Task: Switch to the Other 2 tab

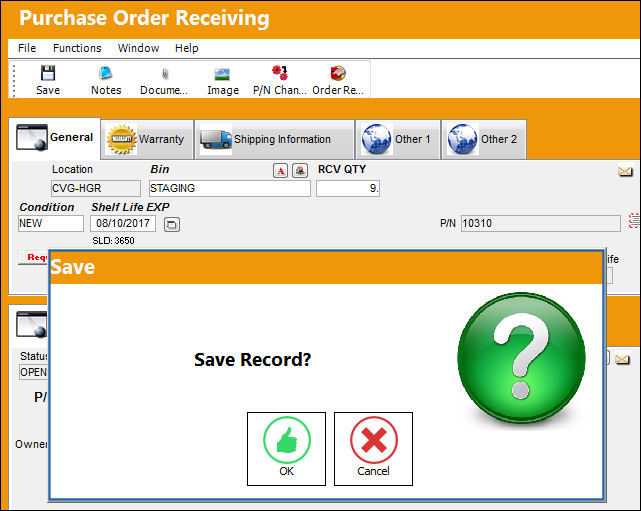Action: [x=484, y=139]
